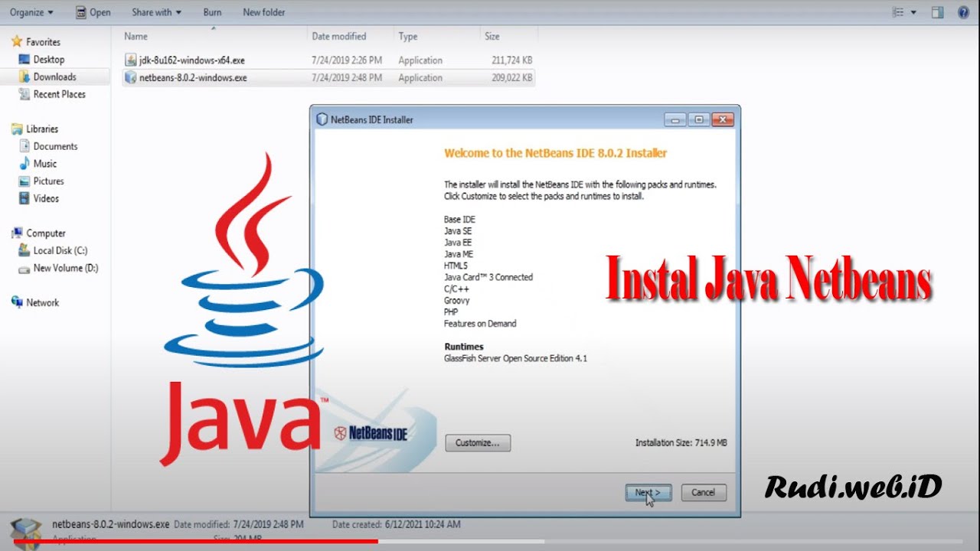Click Cancel in NetBeans installer

click(703, 493)
